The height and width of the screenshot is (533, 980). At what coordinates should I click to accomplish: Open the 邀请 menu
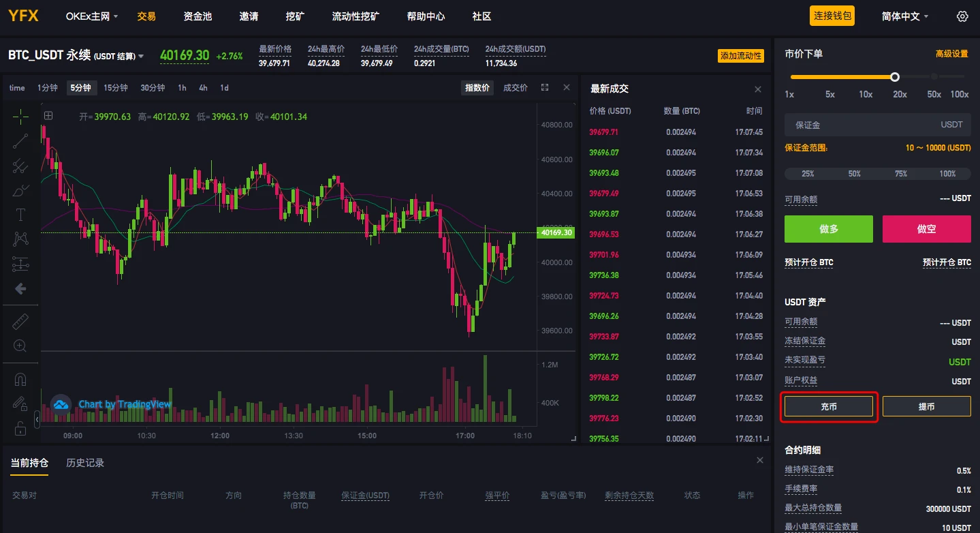[x=249, y=16]
